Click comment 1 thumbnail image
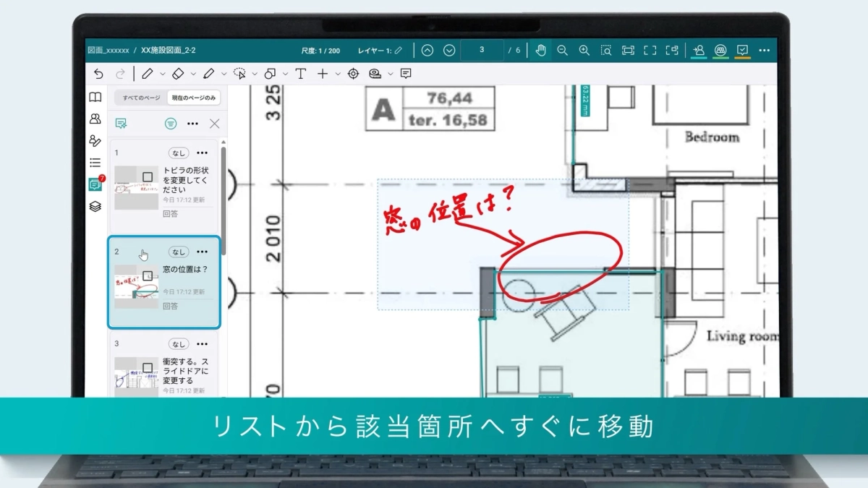This screenshot has height=488, width=868. pos(136,187)
